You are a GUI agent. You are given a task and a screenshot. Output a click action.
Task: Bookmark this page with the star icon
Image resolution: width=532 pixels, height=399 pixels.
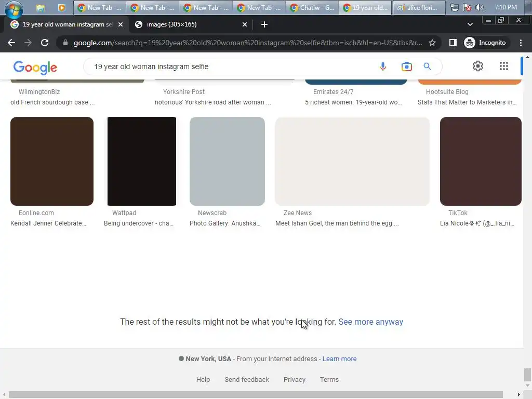coord(432,43)
